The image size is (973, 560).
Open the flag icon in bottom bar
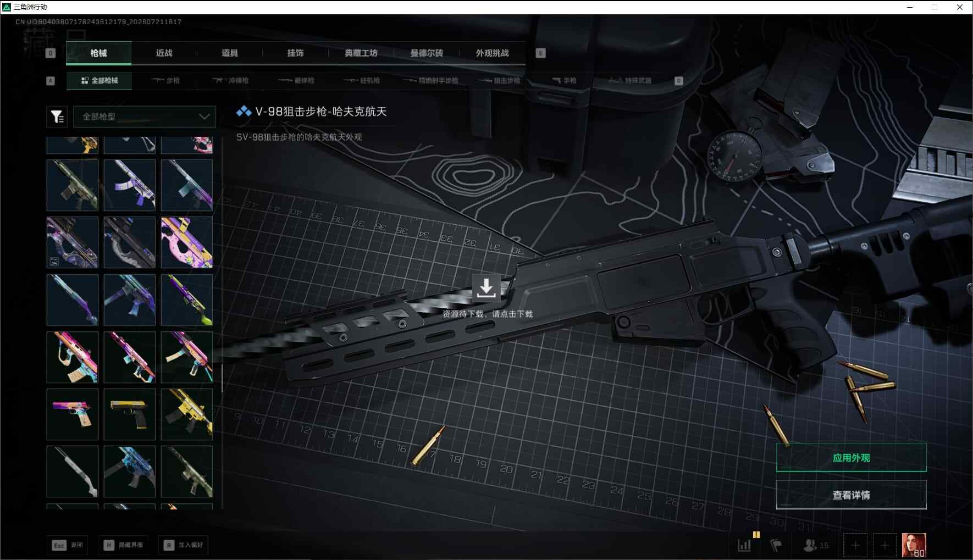tap(776, 545)
